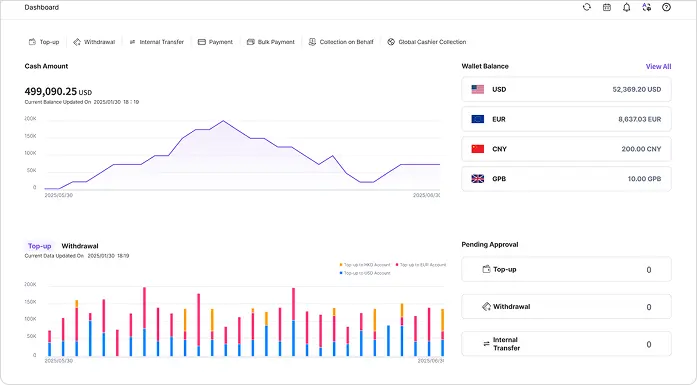Click the Cash Amount heading
Viewport: 697px width, 385px height.
[46, 66]
